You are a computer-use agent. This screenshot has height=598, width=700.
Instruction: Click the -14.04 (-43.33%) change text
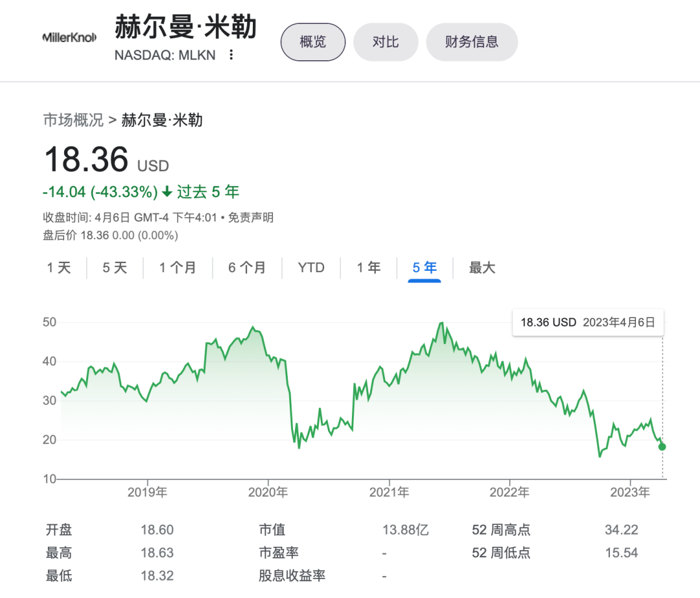pos(100,192)
